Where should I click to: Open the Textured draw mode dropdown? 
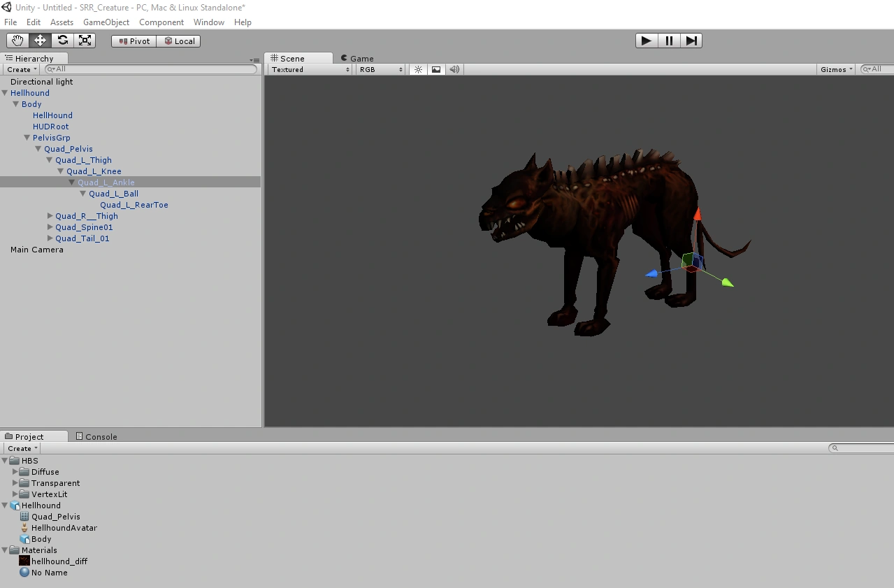(310, 69)
